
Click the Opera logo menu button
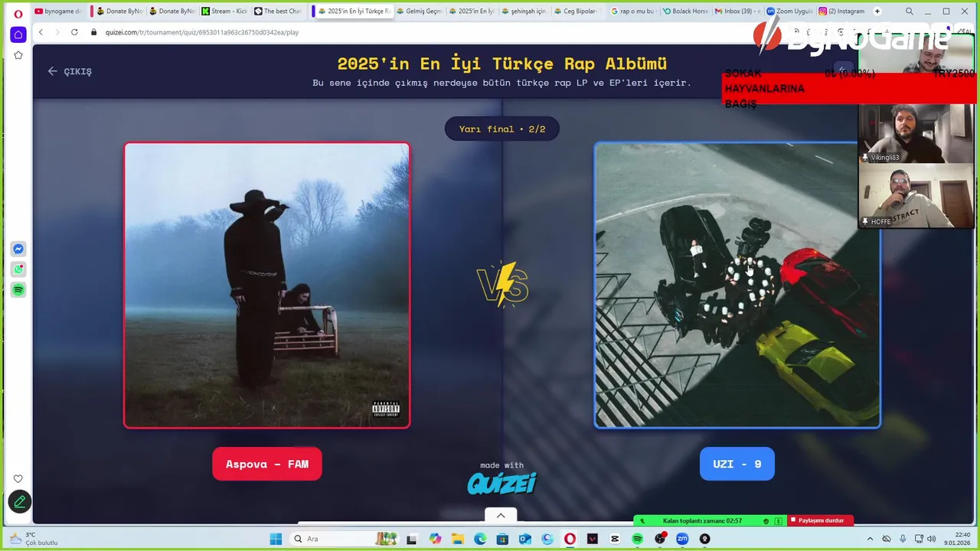pos(18,13)
